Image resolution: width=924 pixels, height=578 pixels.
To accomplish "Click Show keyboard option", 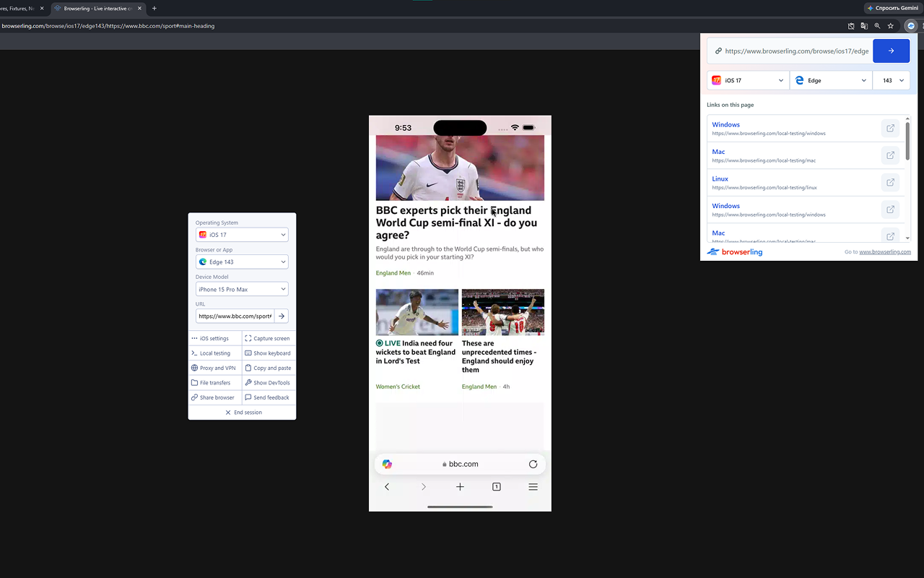I will point(269,353).
